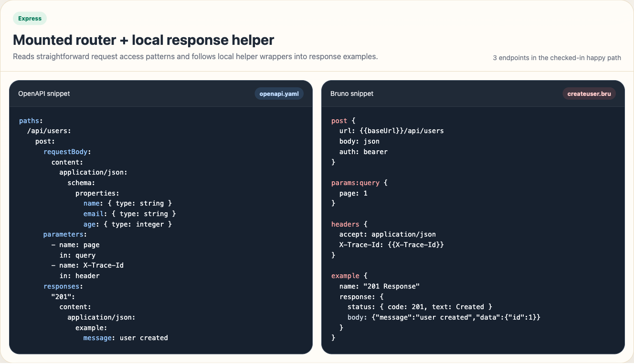Click the Express framework badge

30,19
